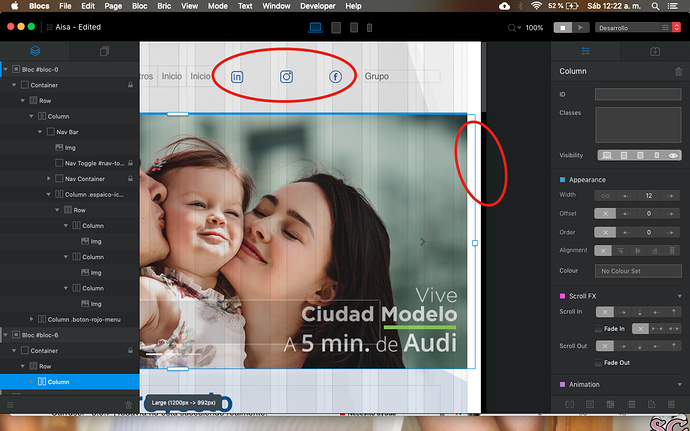Collapse the Bloc #bloc-0 tree item
Screen dimensions: 690x431
[x=5, y=70]
